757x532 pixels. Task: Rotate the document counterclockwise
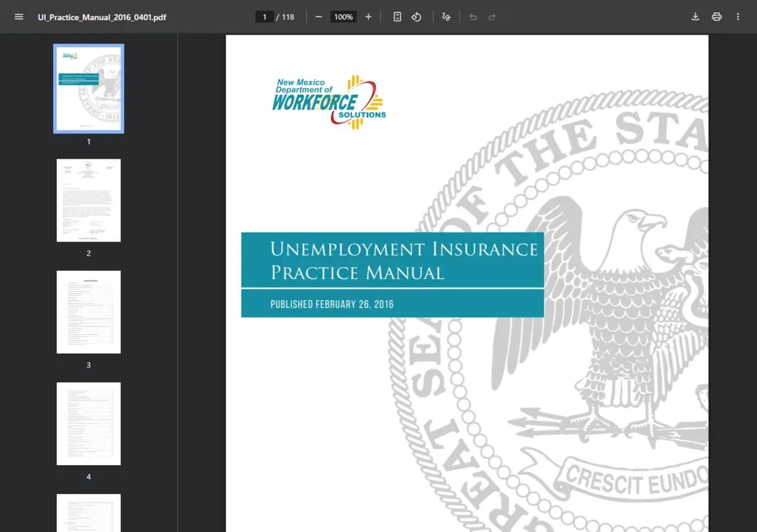coord(416,17)
